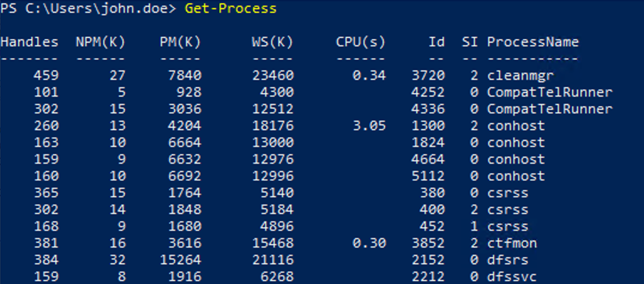Click the WS(K) column header

point(272,42)
